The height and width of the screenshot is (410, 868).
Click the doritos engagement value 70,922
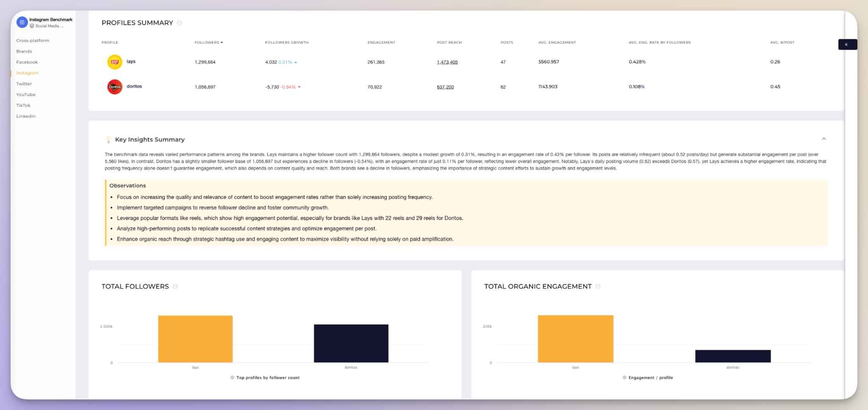(x=374, y=87)
